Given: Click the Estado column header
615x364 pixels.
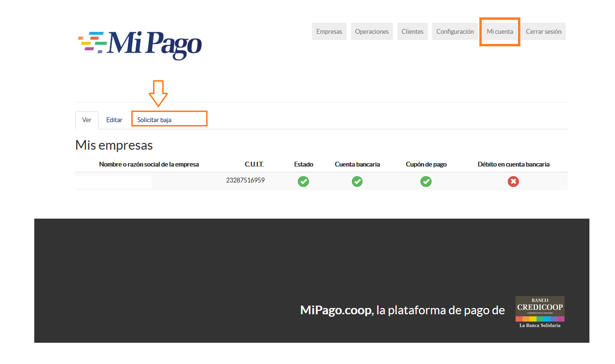Looking at the screenshot, I should pos(304,165).
